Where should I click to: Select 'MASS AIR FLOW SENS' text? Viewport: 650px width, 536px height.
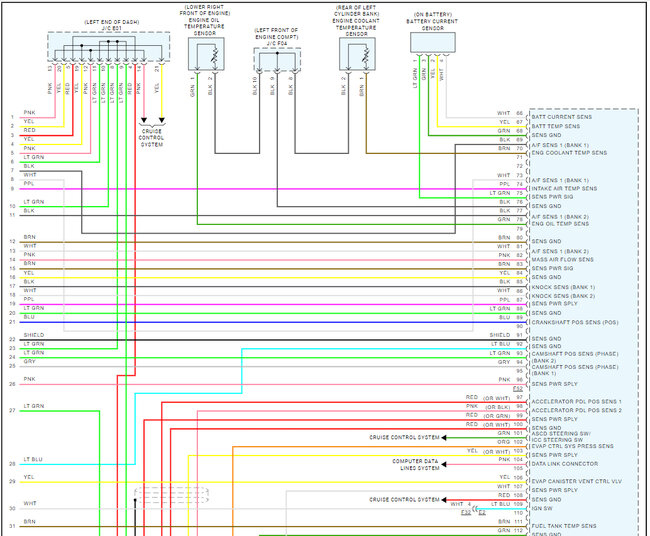tap(563, 260)
